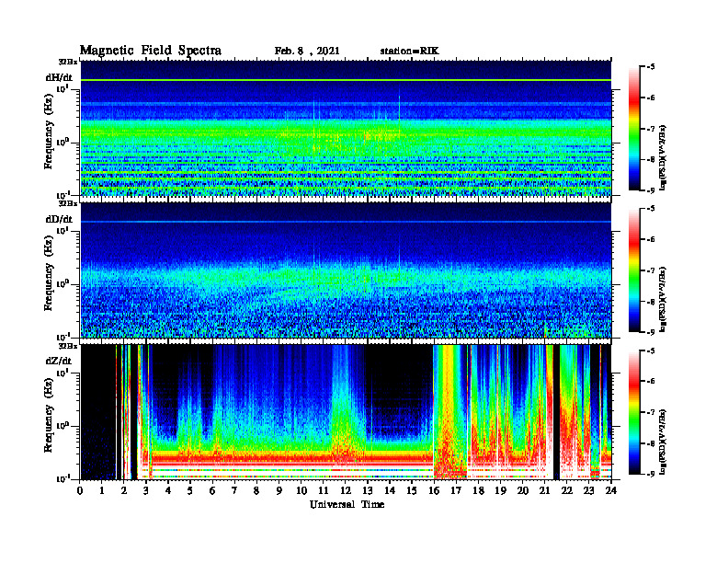Click the dD/dt spectrogram plot
Viewport: 728px width, 563px height.
pyautogui.click(x=346, y=270)
